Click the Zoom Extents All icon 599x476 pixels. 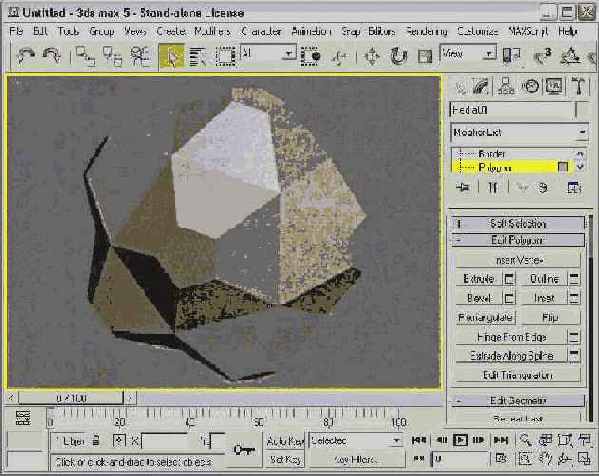coord(584,440)
